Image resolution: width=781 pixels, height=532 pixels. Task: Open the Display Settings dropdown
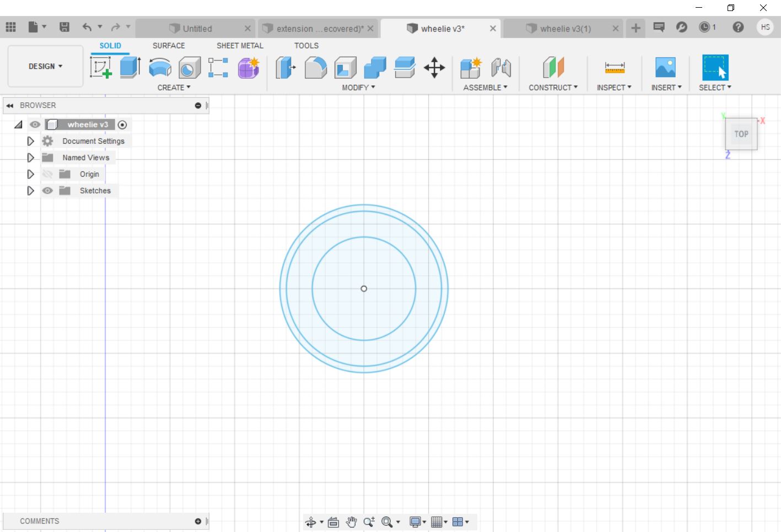point(418,522)
